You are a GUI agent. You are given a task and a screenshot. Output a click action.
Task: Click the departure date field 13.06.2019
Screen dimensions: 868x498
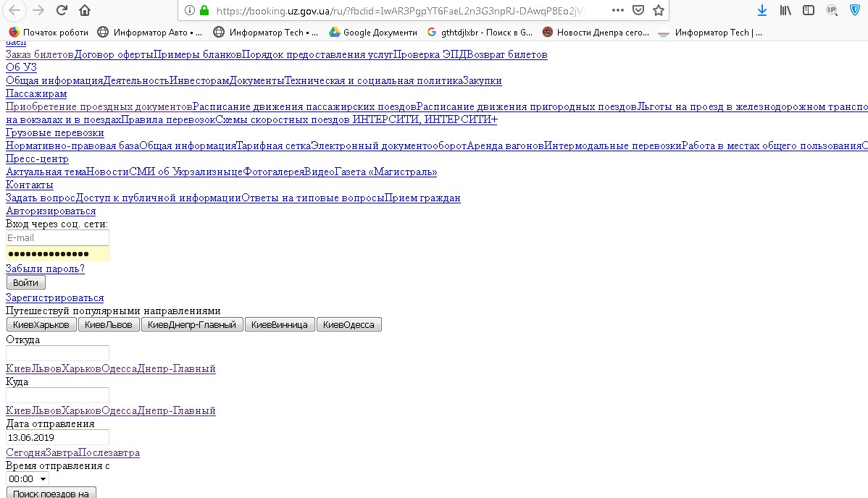(x=57, y=438)
